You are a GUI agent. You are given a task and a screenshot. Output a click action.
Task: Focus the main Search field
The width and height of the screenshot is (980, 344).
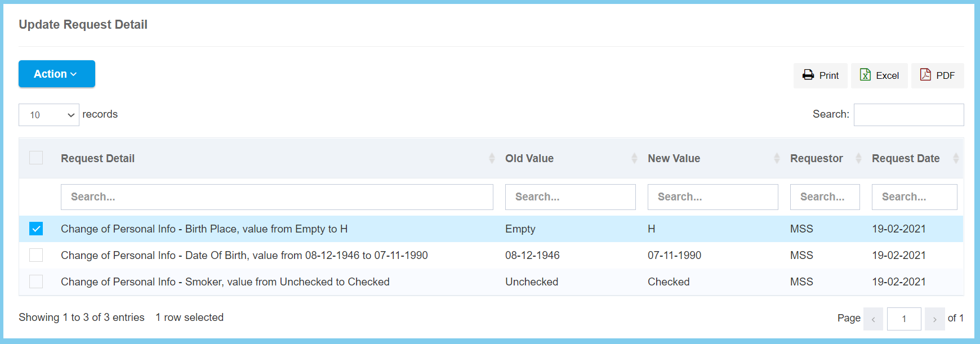pyautogui.click(x=908, y=115)
